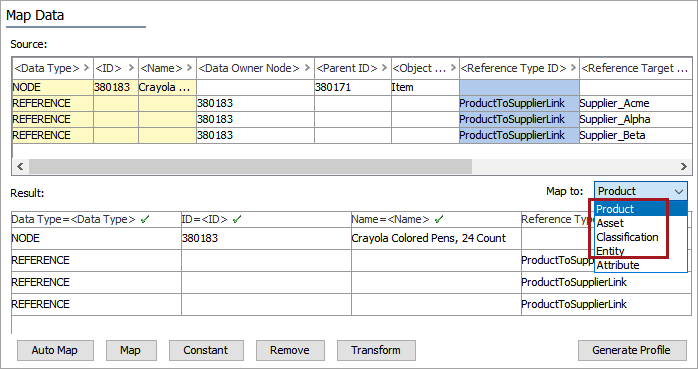Click the Generate Profile button
698x369 pixels.
[x=632, y=350]
